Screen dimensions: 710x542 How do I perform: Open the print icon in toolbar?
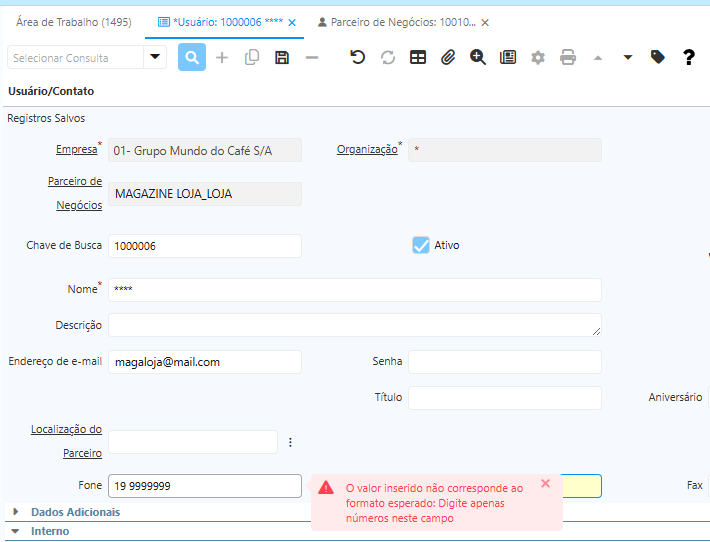pos(568,57)
